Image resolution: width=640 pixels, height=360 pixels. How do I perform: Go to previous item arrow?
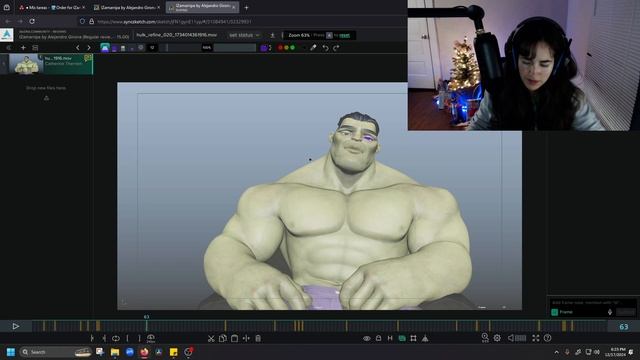(78, 48)
